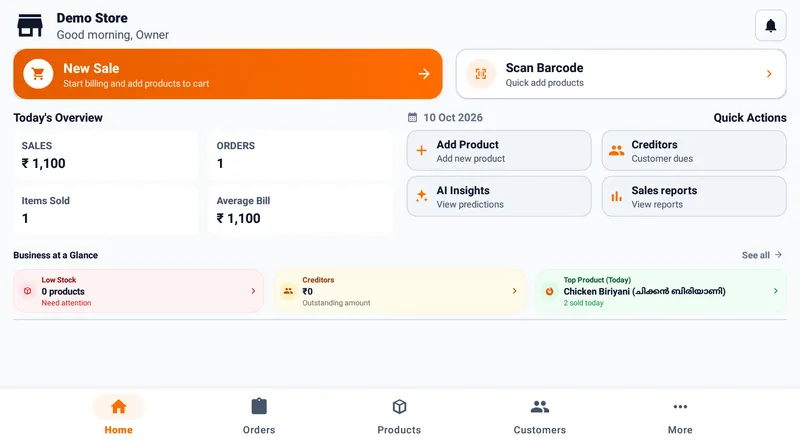The height and width of the screenshot is (440, 800).
Task: Open Creditors Customer dues action
Action: (x=694, y=151)
